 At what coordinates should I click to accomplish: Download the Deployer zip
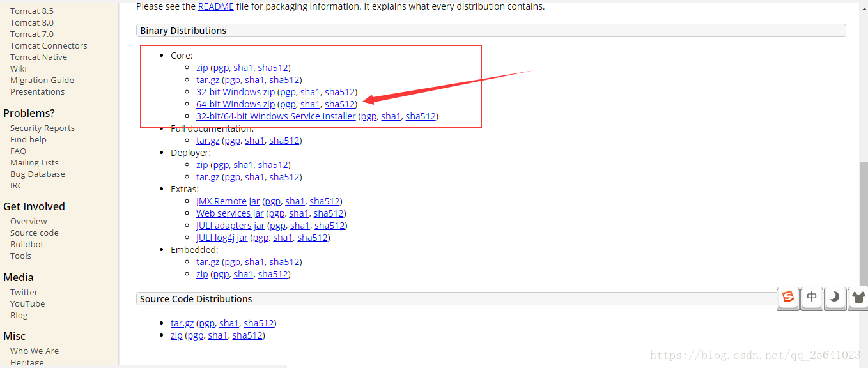coord(202,165)
